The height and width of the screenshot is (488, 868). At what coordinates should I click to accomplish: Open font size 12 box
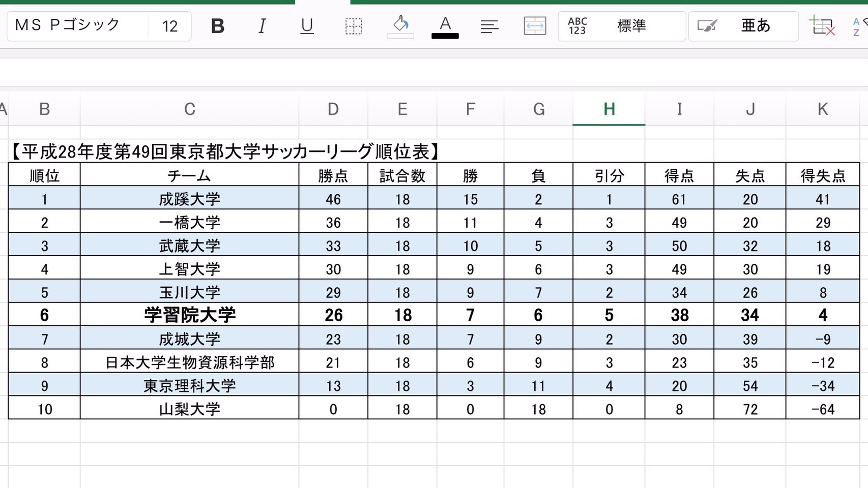(x=170, y=26)
